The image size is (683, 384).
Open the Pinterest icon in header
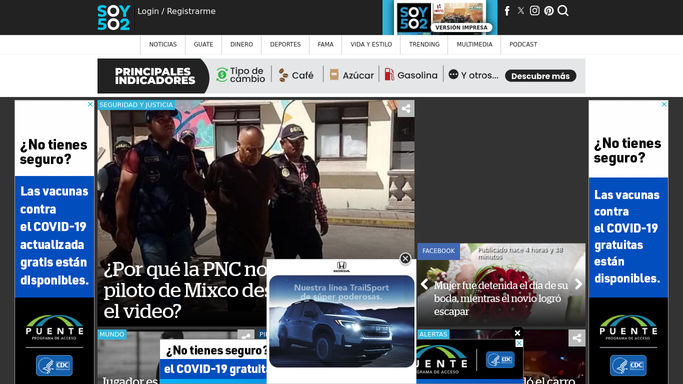coord(549,11)
